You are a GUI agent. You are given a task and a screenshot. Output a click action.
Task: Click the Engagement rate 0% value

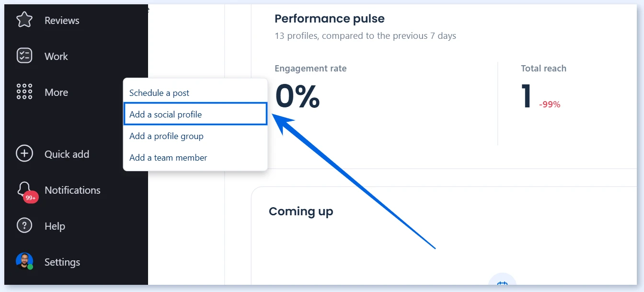pyautogui.click(x=297, y=96)
